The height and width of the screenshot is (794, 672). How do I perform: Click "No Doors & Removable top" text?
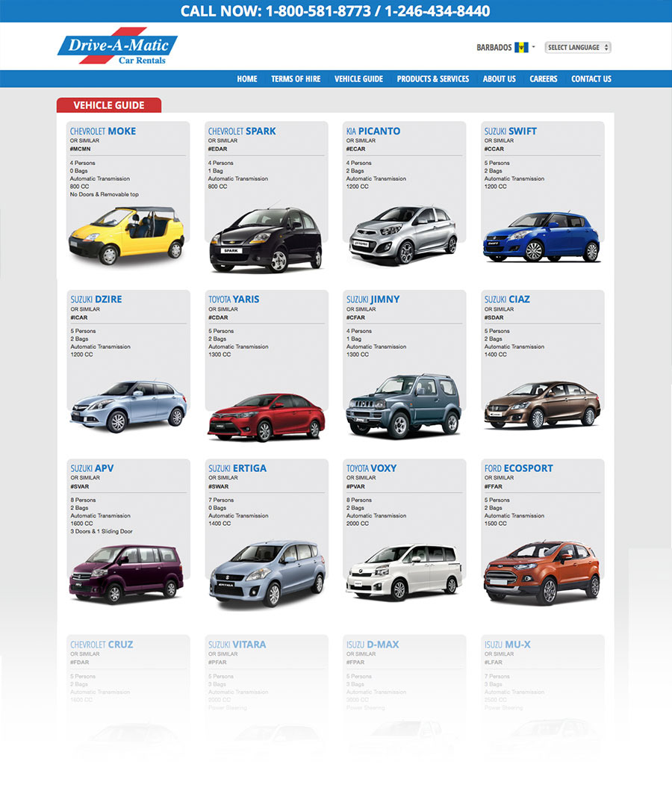pyautogui.click(x=105, y=194)
